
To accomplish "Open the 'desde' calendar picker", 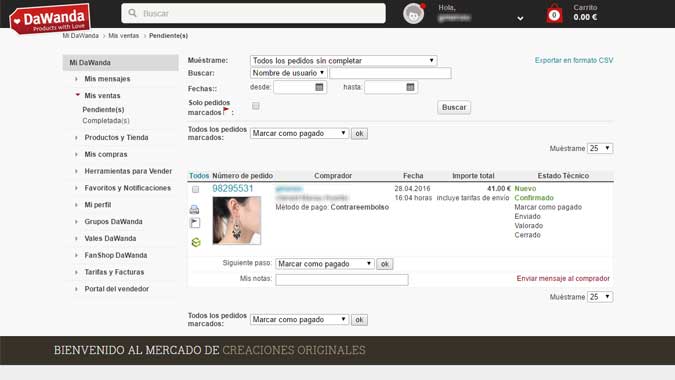I will pos(319,87).
